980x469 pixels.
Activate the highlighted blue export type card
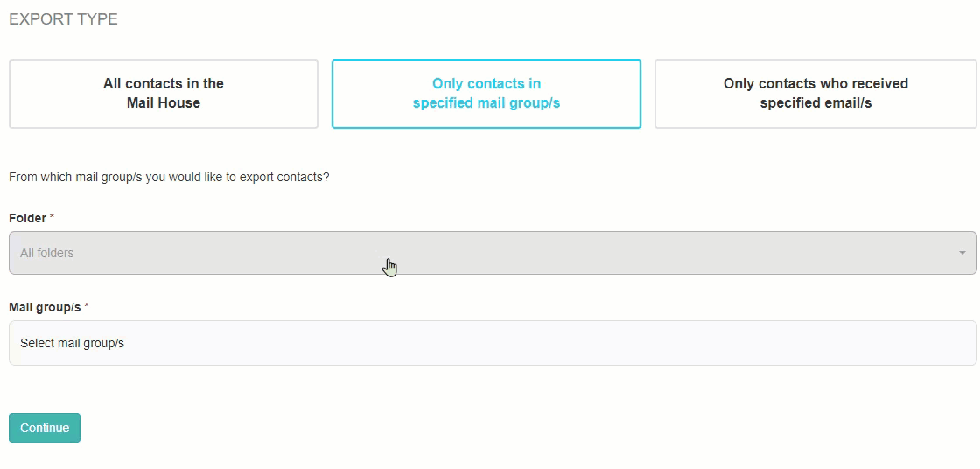(486, 94)
